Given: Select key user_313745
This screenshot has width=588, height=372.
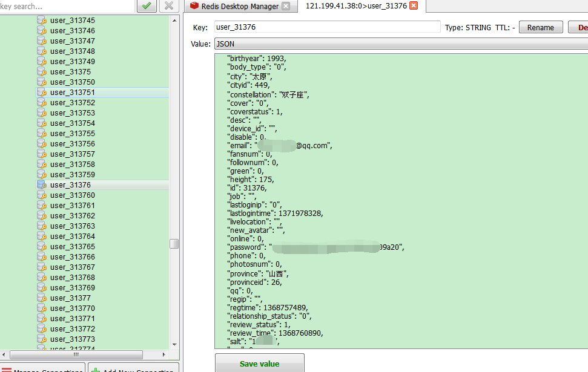Looking at the screenshot, I should [x=73, y=20].
